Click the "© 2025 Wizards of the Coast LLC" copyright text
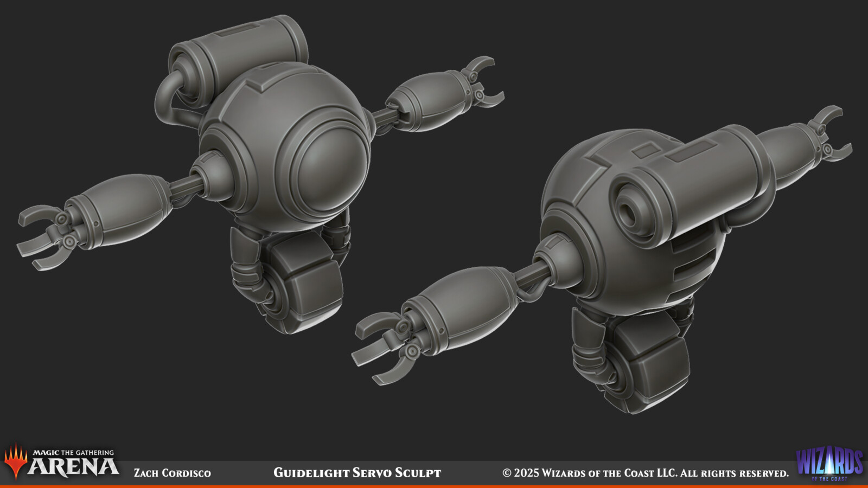This screenshot has height=488, width=868. pos(590,473)
